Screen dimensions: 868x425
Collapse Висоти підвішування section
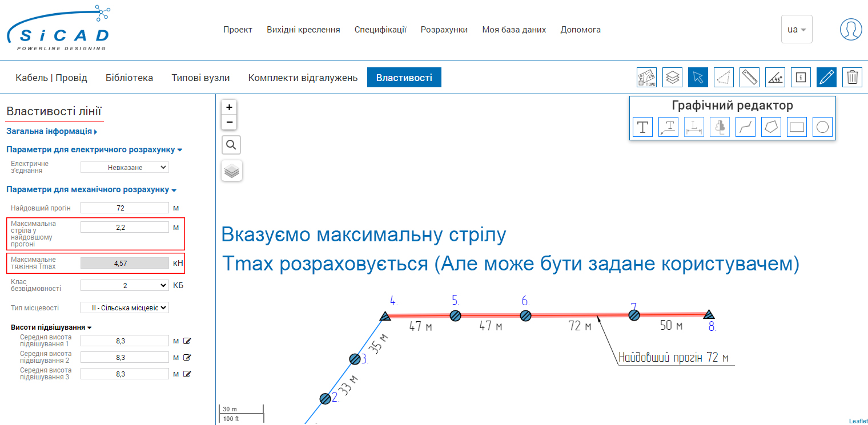[x=51, y=327]
